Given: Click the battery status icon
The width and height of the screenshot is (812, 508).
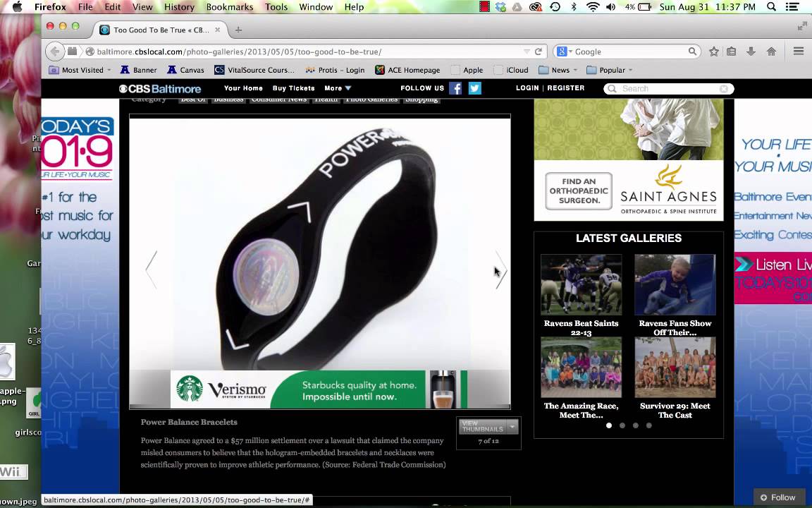Looking at the screenshot, I should [645, 7].
